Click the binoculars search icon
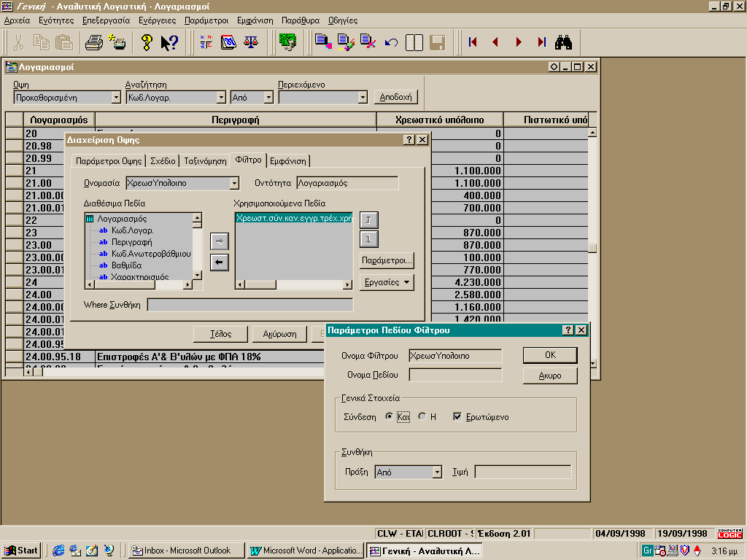This screenshot has width=747, height=560. pos(564,42)
